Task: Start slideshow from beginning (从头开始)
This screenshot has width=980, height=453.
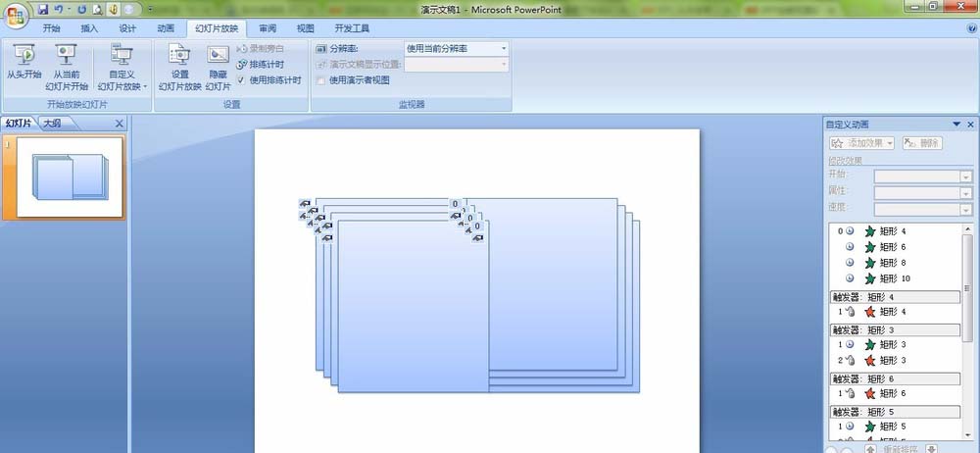Action: (x=24, y=62)
